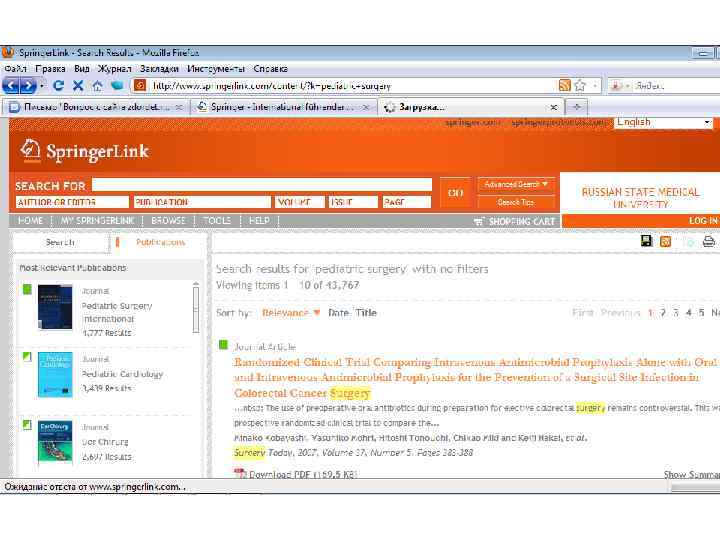Image resolution: width=720 pixels, height=540 pixels.
Task: Go to the home page icon
Action: click(97, 85)
